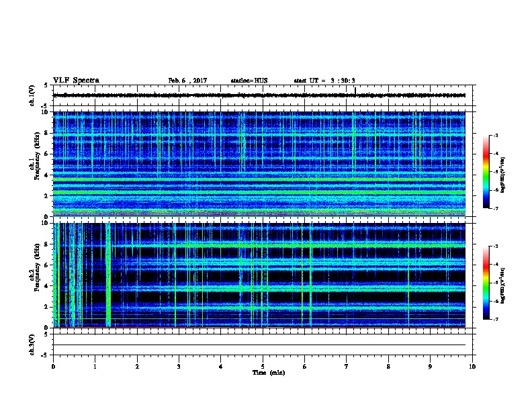Click the green band near 7.8 kHz in ch.2
532x411 pixels.
[259, 245]
